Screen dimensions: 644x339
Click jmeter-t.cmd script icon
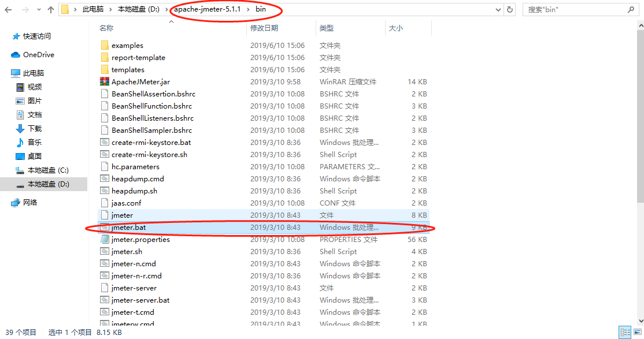point(105,312)
